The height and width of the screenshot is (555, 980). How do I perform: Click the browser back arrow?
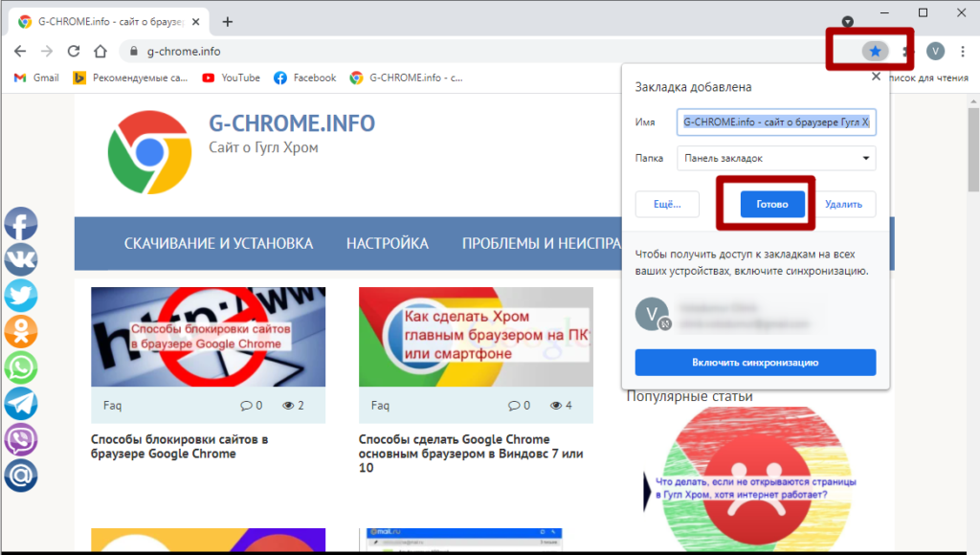pyautogui.click(x=20, y=52)
